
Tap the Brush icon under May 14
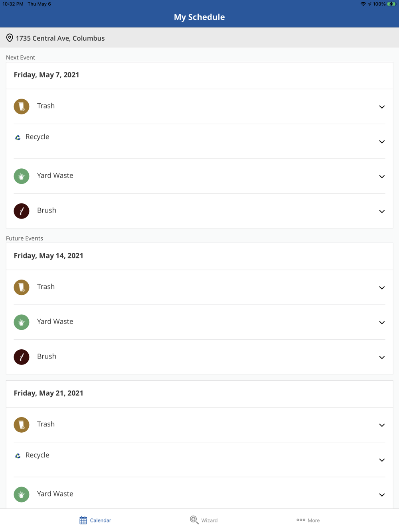(22, 357)
